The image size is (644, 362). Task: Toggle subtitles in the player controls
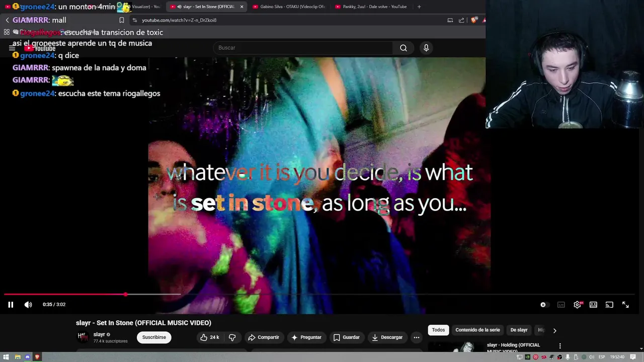coord(561,305)
